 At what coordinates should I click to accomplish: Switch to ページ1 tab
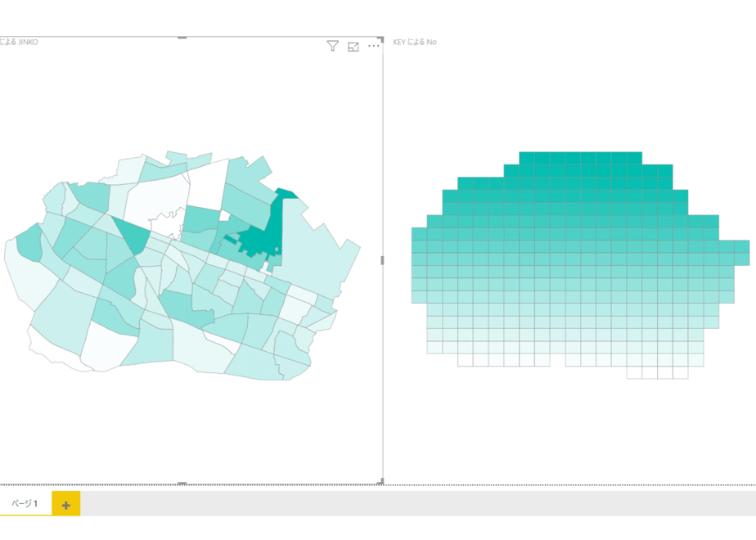(x=25, y=503)
